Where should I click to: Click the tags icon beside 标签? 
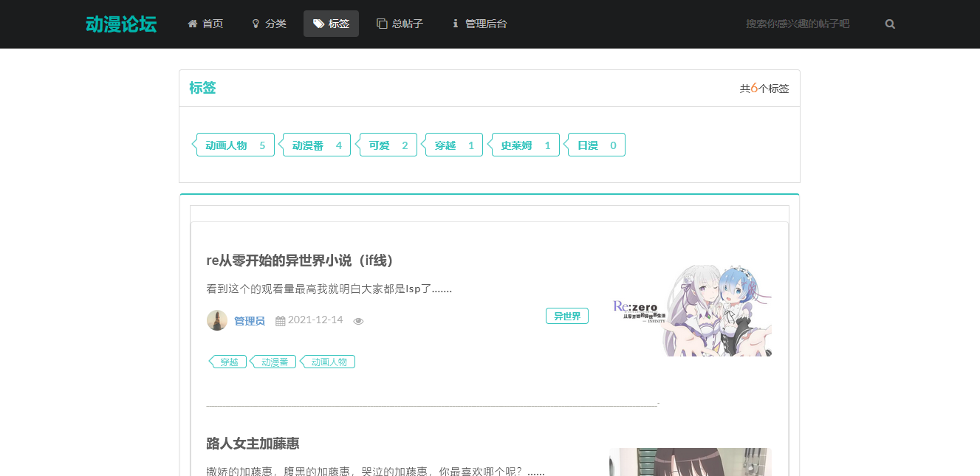[x=319, y=24]
